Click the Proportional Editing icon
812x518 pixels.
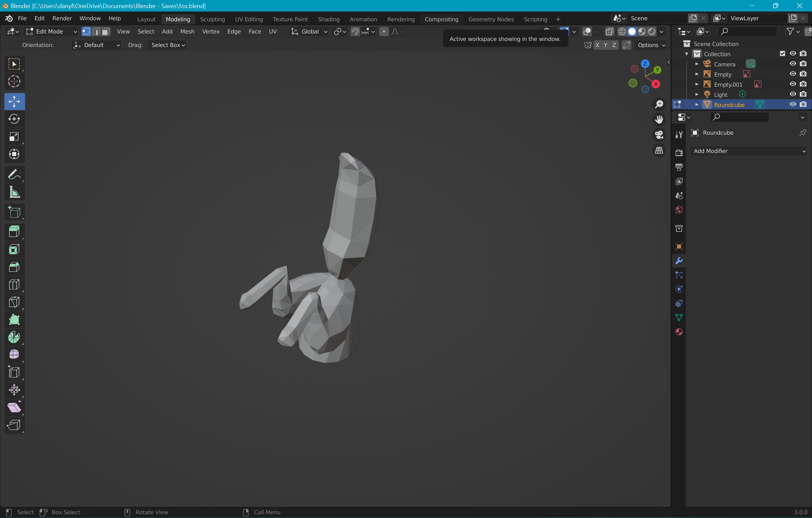click(384, 31)
